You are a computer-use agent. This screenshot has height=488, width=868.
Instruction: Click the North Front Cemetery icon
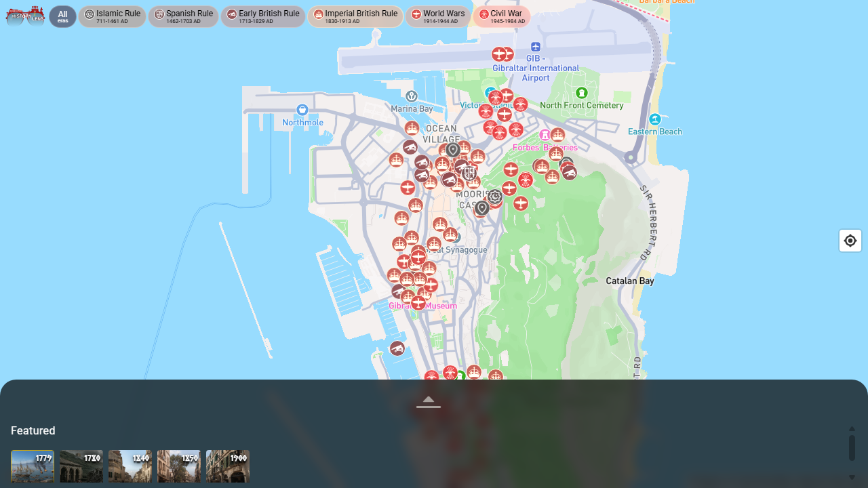pos(581,93)
